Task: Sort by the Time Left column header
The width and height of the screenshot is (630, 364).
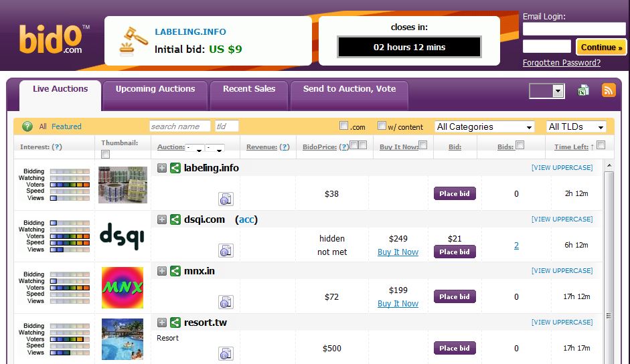Action: [571, 147]
